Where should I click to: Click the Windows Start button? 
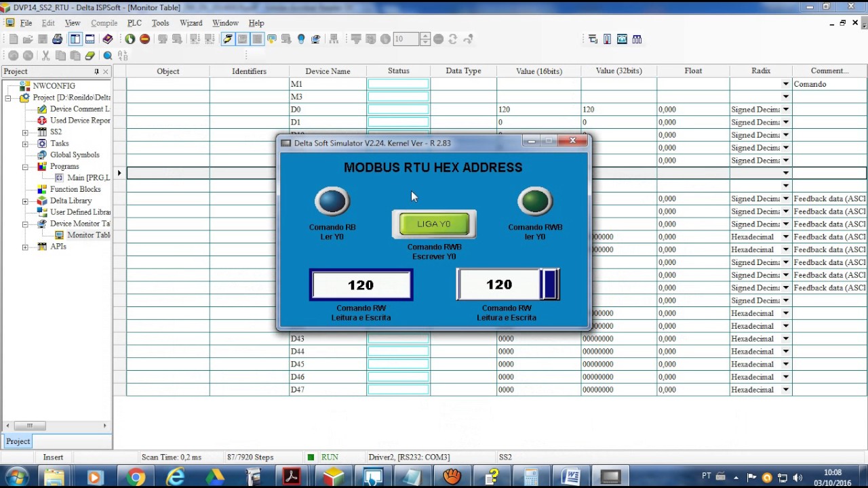point(16,477)
